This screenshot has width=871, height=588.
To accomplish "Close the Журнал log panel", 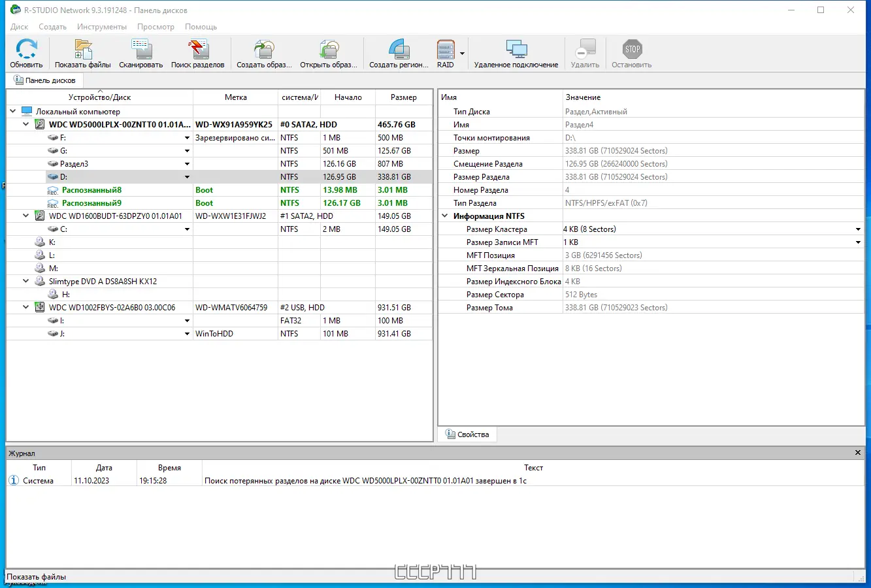I will 858,453.
